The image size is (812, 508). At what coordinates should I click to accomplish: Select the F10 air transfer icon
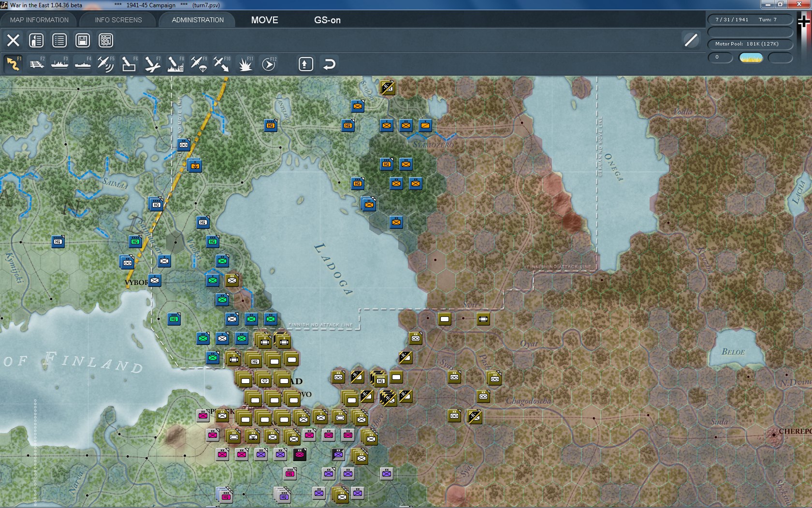click(222, 64)
